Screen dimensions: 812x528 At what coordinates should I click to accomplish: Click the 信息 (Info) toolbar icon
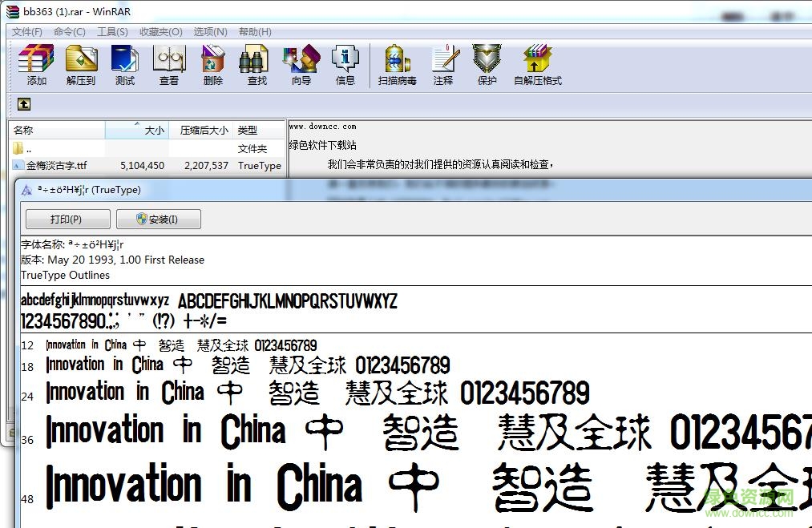(x=345, y=64)
